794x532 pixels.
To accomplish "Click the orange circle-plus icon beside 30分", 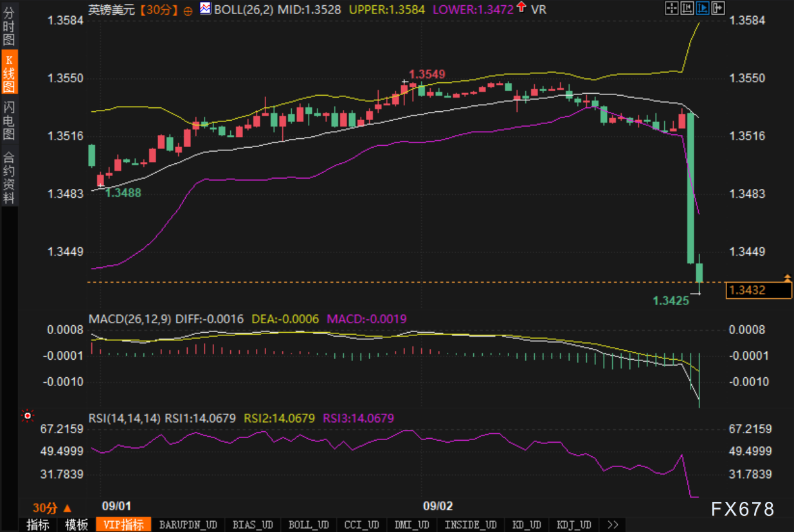I will [x=188, y=11].
